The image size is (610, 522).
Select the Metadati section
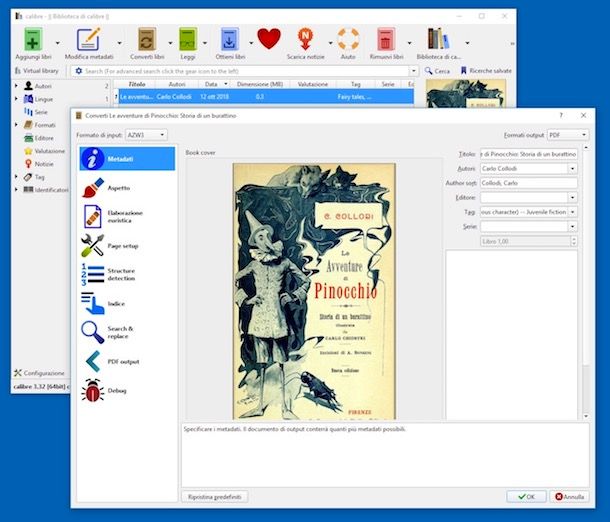[127, 159]
